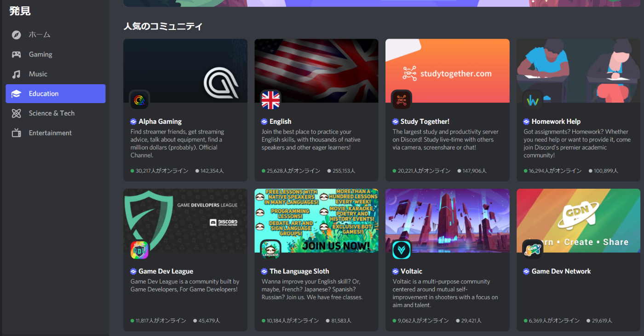The image size is (644, 336).
Task: Click the Voltaic server avatar icon
Action: [402, 250]
